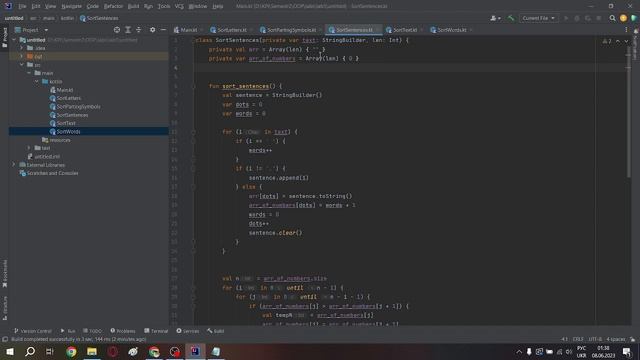Image resolution: width=640 pixels, height=360 pixels.
Task: Click the Build Project hammer icon
Action: point(511,18)
